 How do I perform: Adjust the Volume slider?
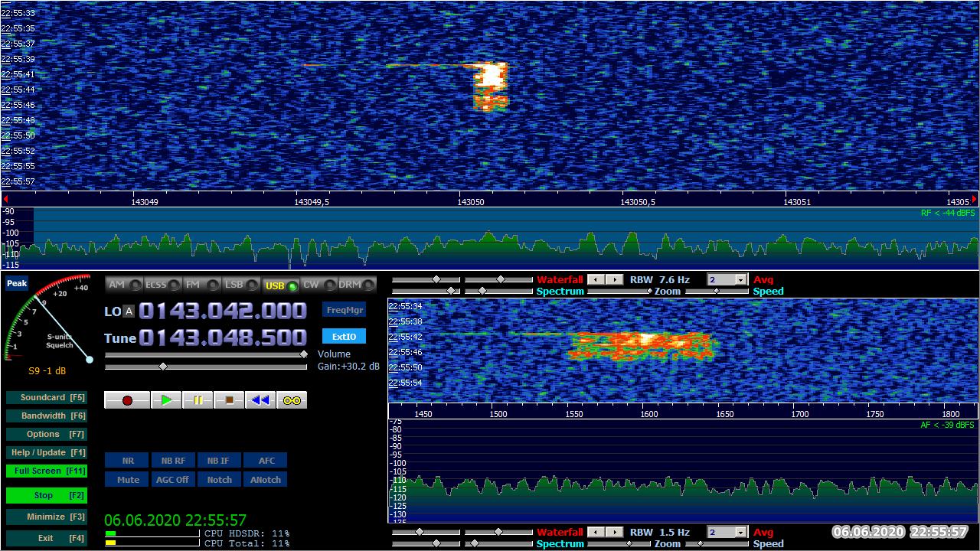[206, 354]
